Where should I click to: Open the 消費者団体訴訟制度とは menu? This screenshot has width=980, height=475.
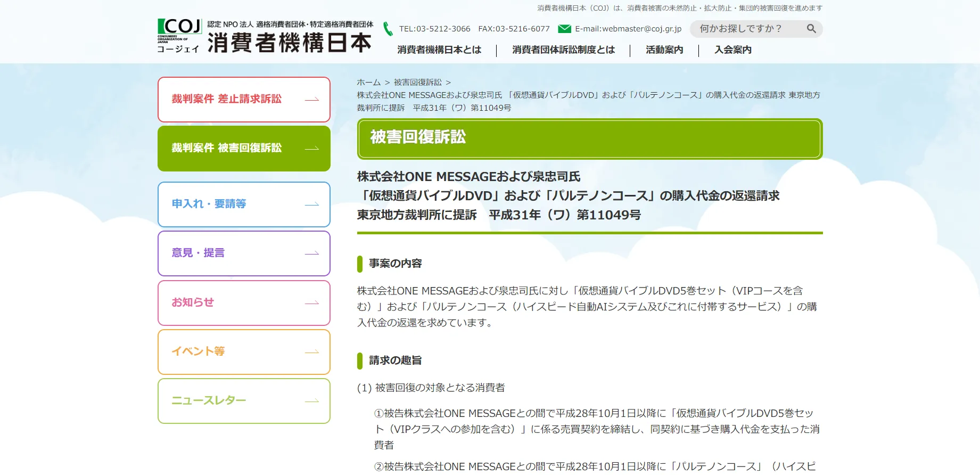tap(563, 50)
